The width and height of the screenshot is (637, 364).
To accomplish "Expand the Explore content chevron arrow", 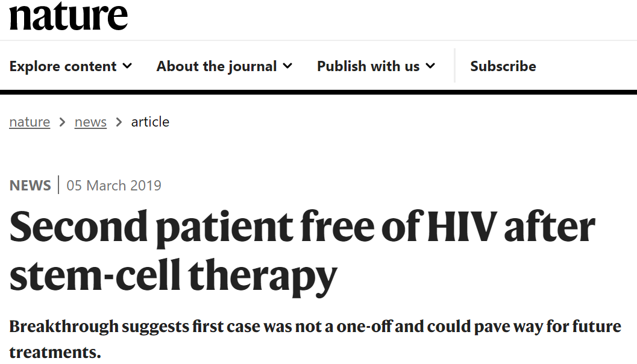I will (x=127, y=66).
